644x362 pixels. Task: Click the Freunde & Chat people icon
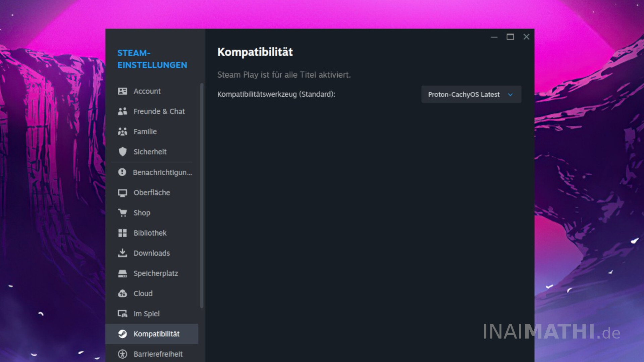coord(122,111)
